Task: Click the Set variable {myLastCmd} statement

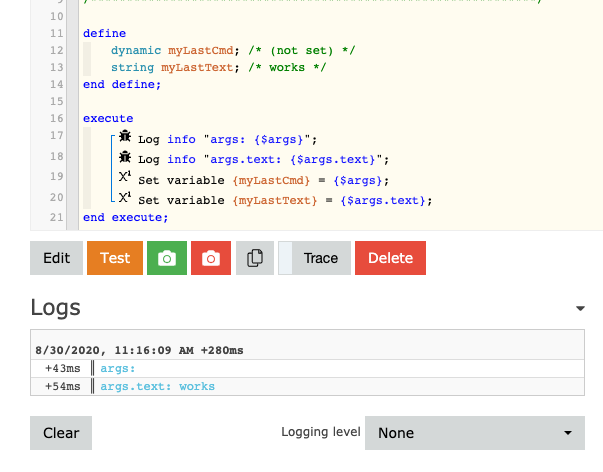Action: 263,180
